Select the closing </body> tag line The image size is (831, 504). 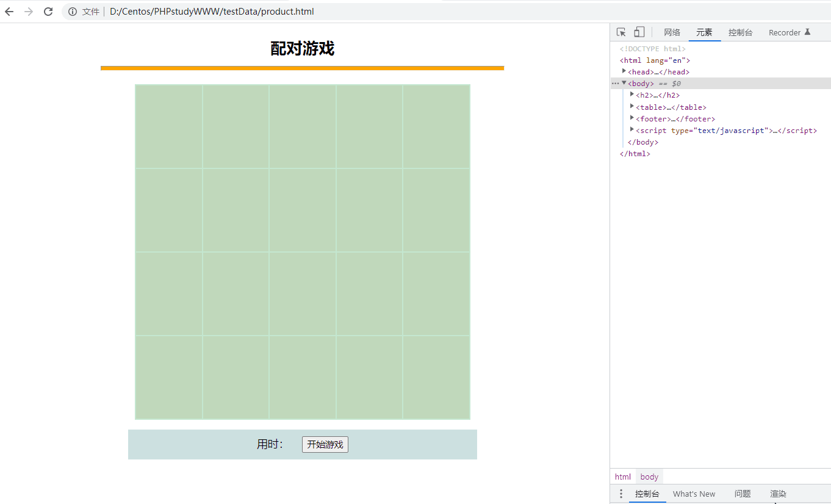[x=643, y=142]
